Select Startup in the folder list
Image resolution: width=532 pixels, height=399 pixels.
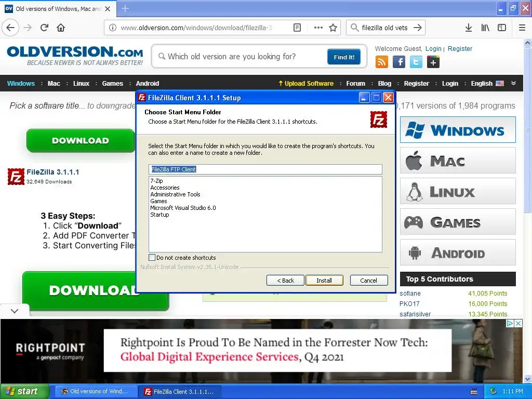click(160, 215)
